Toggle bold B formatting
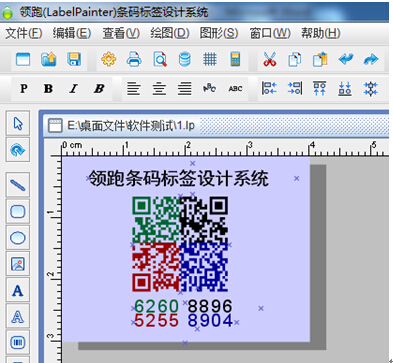The image size is (393, 363). (x=48, y=89)
